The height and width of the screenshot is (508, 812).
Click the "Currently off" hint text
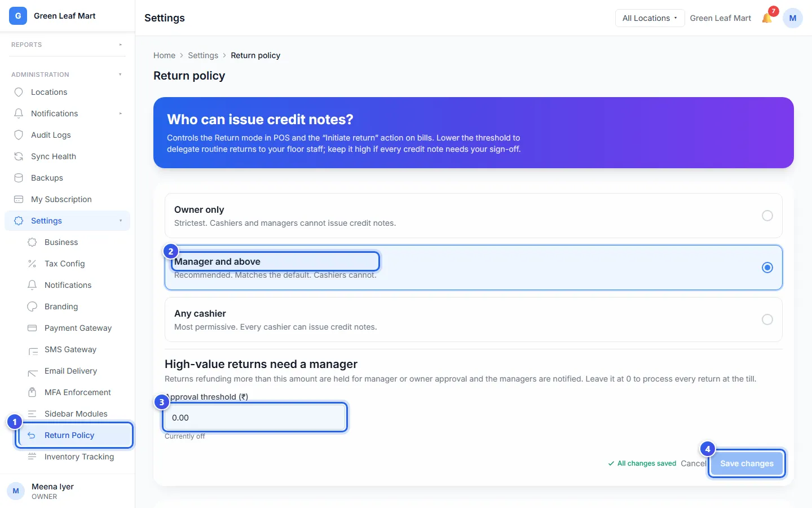point(185,436)
